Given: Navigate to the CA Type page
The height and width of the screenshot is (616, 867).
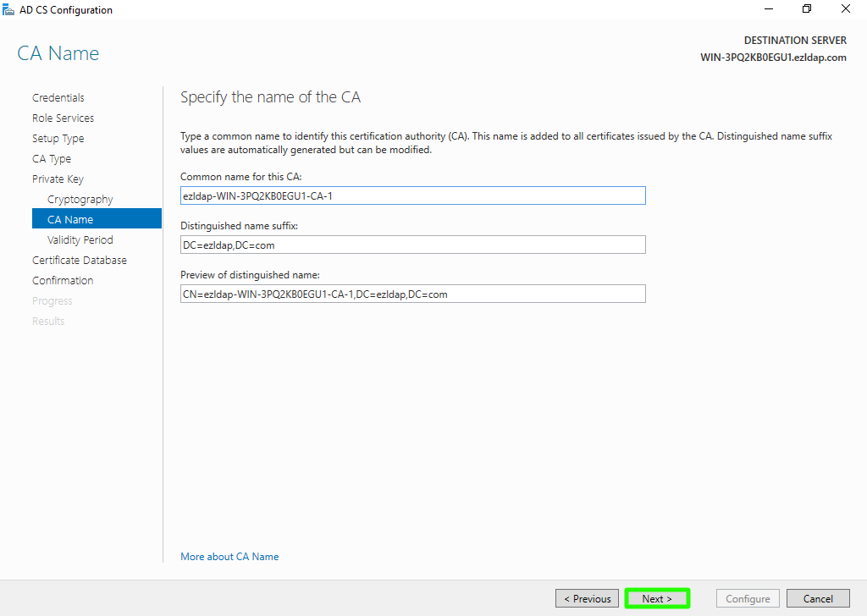Looking at the screenshot, I should [x=52, y=159].
